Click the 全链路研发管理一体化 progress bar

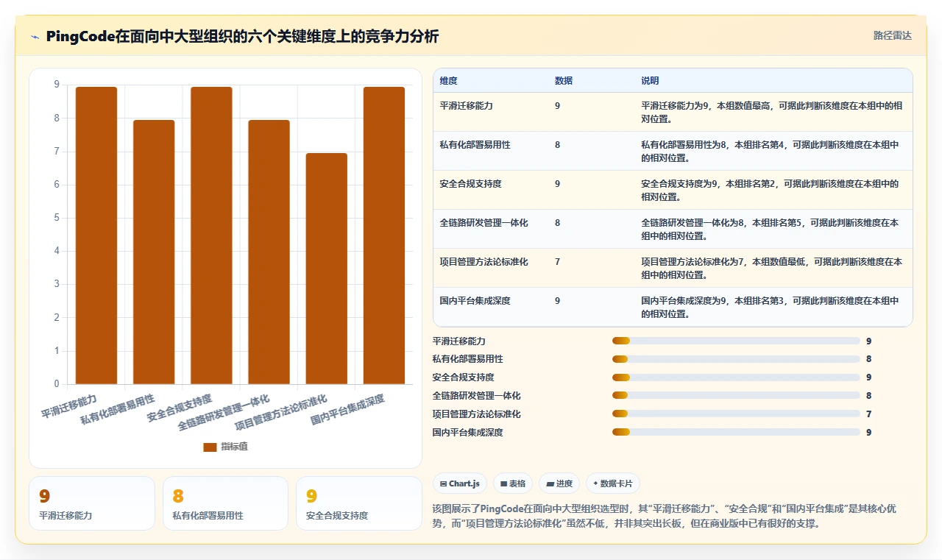[736, 396]
